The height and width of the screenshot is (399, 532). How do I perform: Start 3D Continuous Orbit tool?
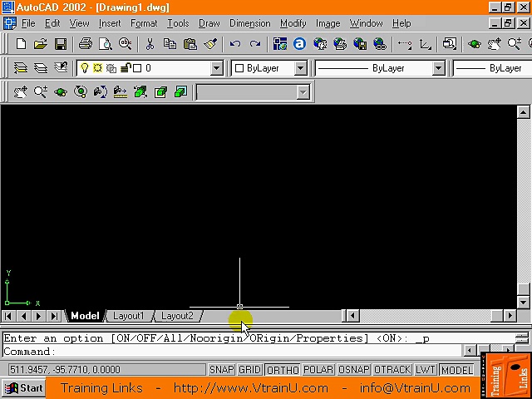81,92
